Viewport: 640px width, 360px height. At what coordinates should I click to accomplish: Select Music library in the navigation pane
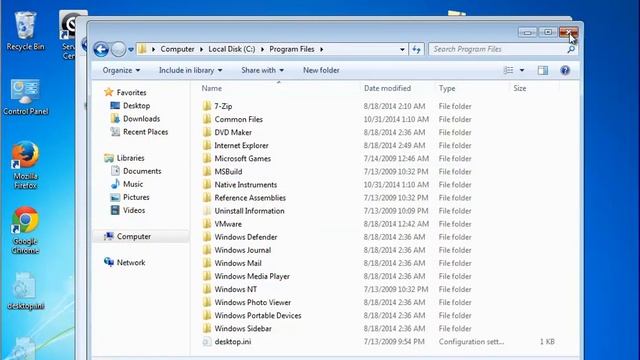coord(127,184)
